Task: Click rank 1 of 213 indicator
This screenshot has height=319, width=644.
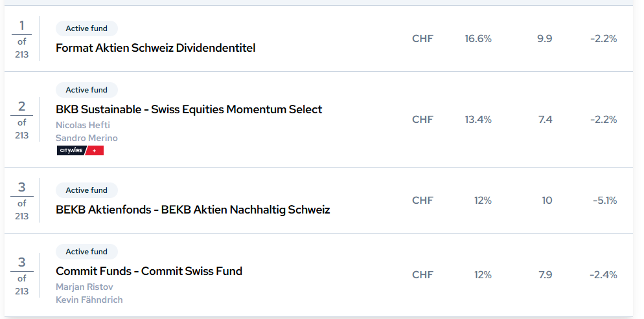Action: (x=22, y=39)
